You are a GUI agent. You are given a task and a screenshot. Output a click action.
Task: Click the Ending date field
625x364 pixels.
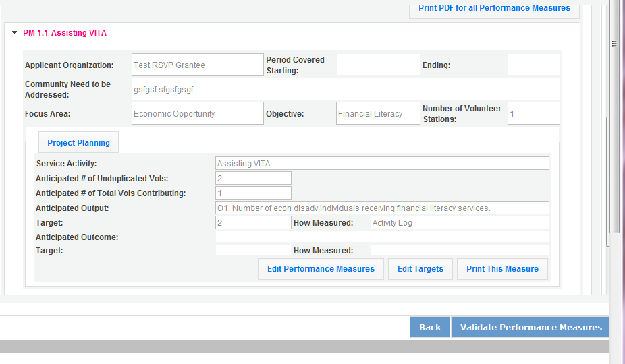point(534,65)
